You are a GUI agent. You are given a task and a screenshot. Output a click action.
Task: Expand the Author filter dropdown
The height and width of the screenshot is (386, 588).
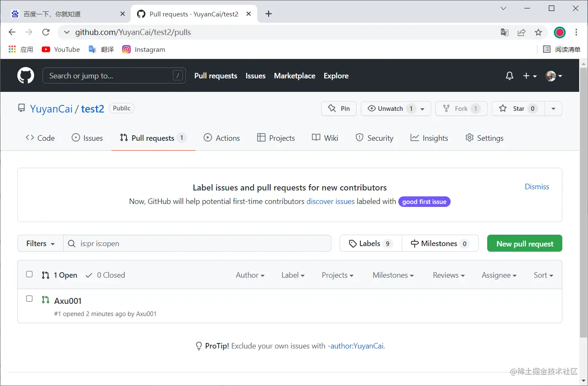[x=250, y=275]
